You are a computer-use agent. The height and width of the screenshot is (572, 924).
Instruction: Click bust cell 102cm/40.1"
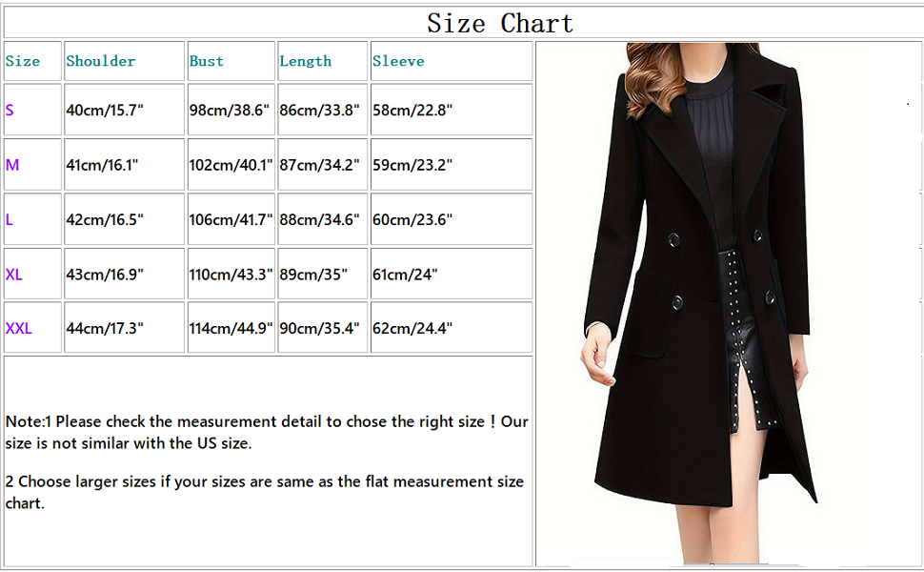click(231, 165)
